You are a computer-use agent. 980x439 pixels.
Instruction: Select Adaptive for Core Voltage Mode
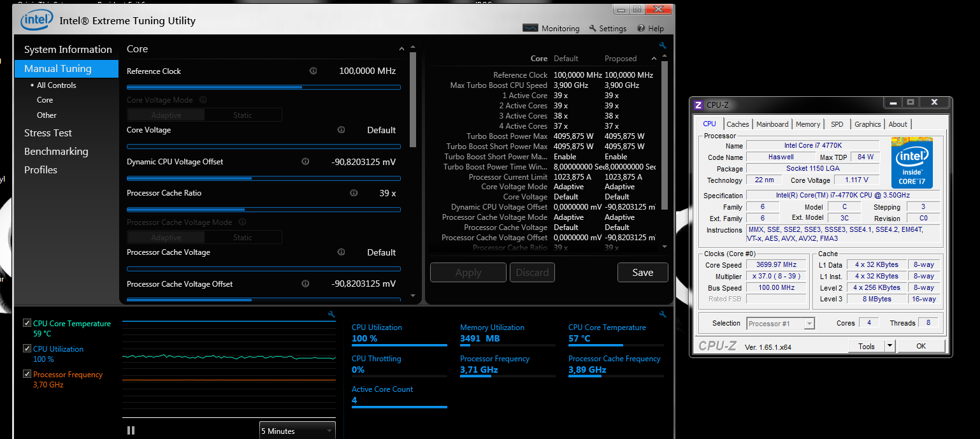tap(166, 115)
